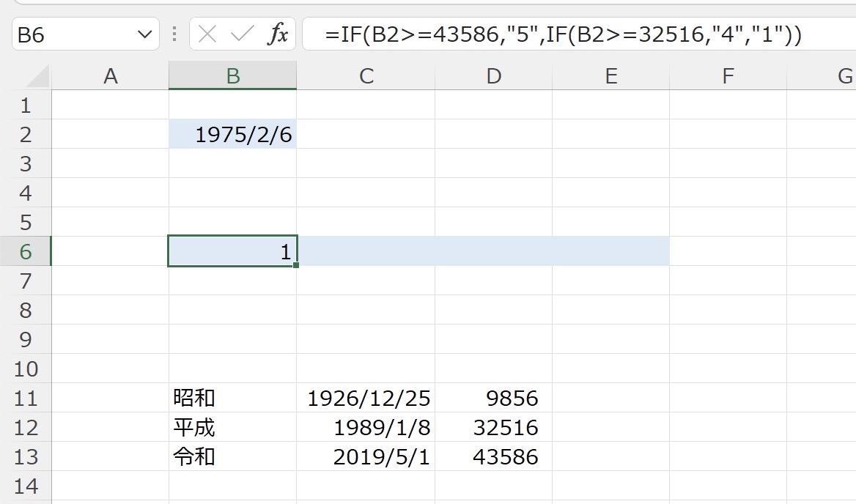The width and height of the screenshot is (856, 504).
Task: Select row 12 header
Action: pos(26,427)
